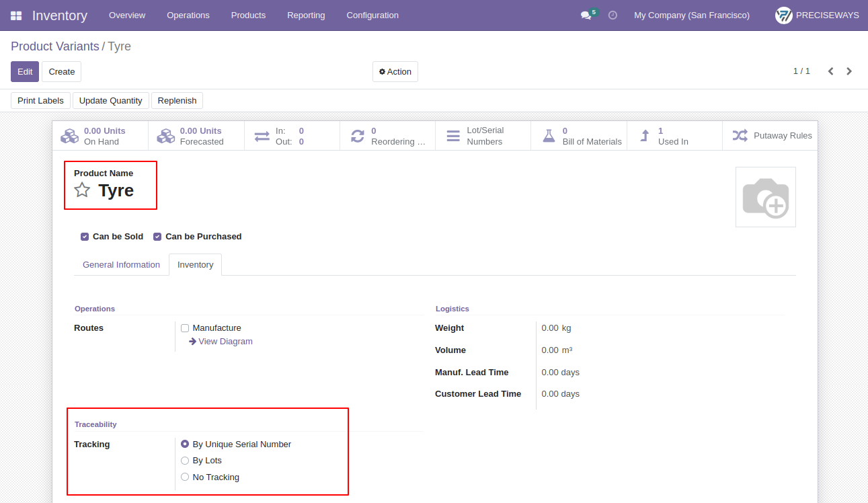Open Putaway Rules shuffle icon
Image resolution: width=868 pixels, height=503 pixels.
tap(740, 136)
